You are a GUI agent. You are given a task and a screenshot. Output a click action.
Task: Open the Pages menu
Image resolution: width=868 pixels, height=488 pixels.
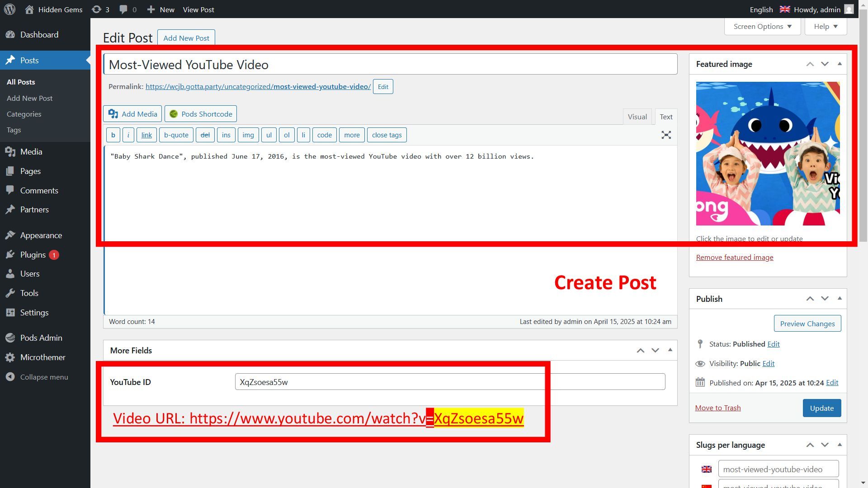pyautogui.click(x=45, y=171)
